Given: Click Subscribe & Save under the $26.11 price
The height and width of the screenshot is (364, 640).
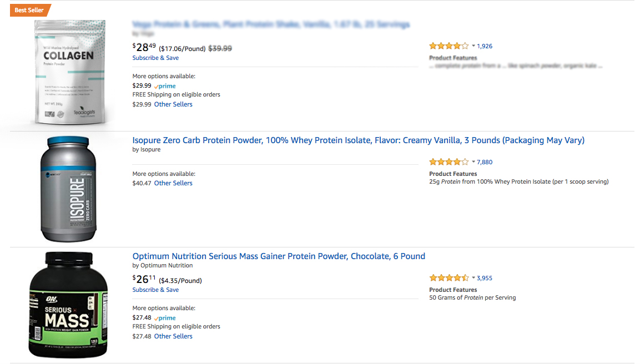Looking at the screenshot, I should [x=155, y=290].
